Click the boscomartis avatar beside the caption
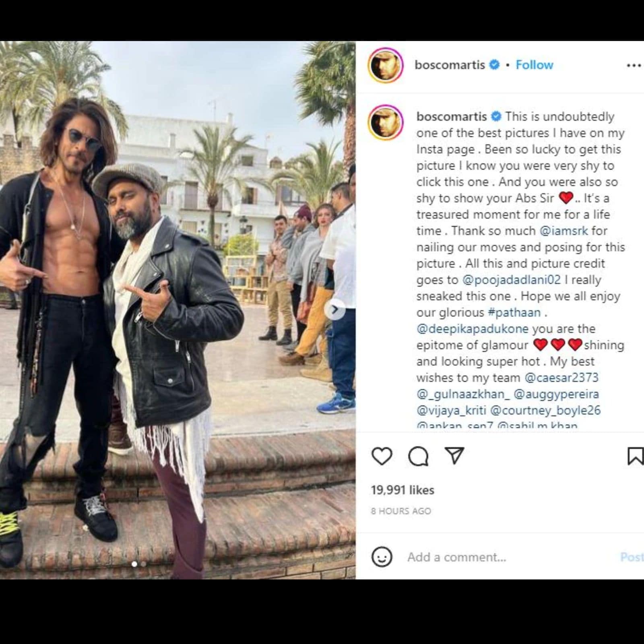Image resolution: width=644 pixels, height=644 pixels. pos(386,122)
